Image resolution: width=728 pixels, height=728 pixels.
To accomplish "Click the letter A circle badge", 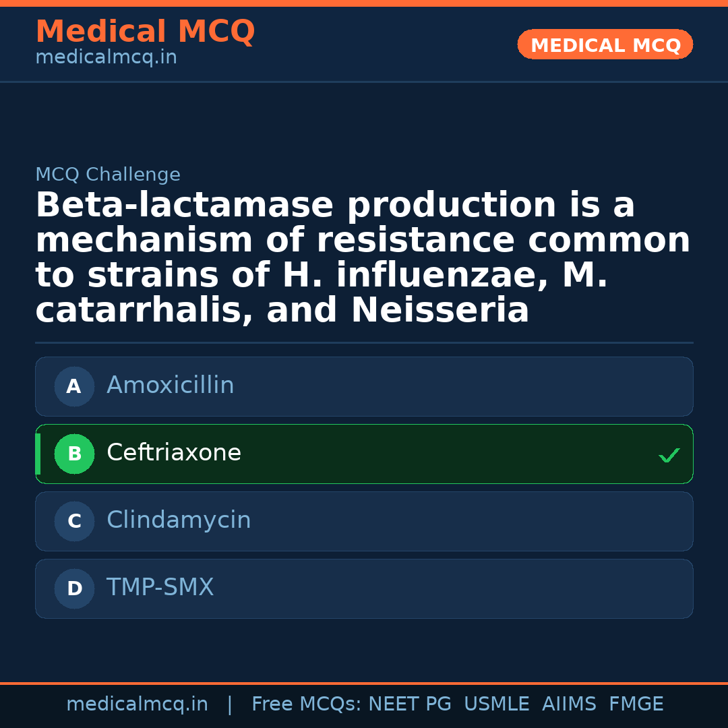I will coord(74,387).
